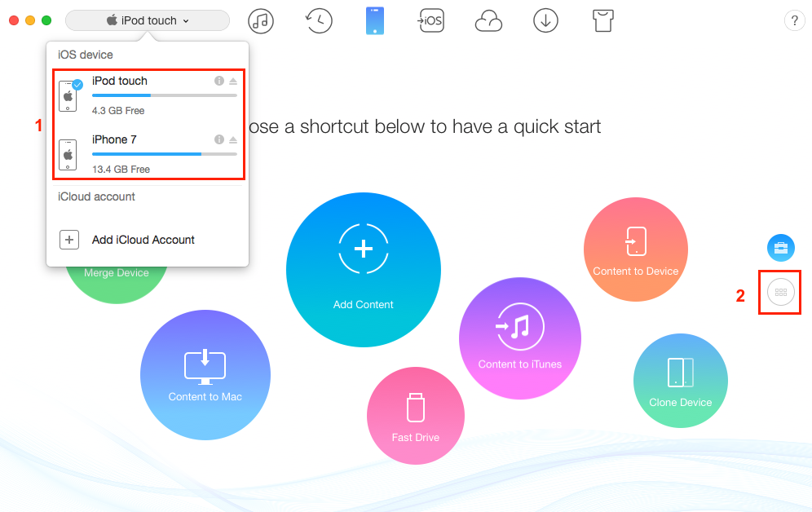Open the Fast Drive shortcut
This screenshot has height=512, width=812.
(x=415, y=416)
